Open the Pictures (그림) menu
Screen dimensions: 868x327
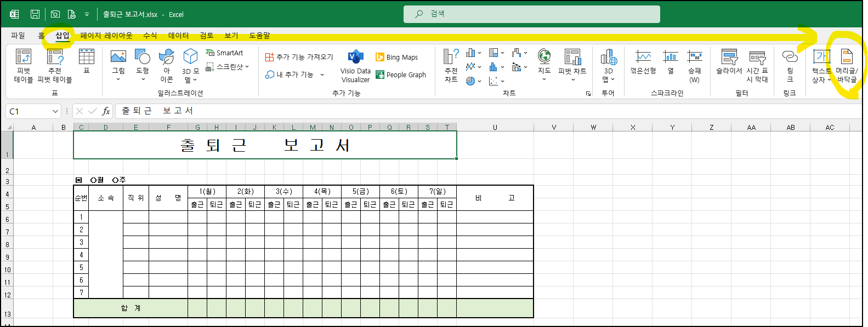point(118,65)
